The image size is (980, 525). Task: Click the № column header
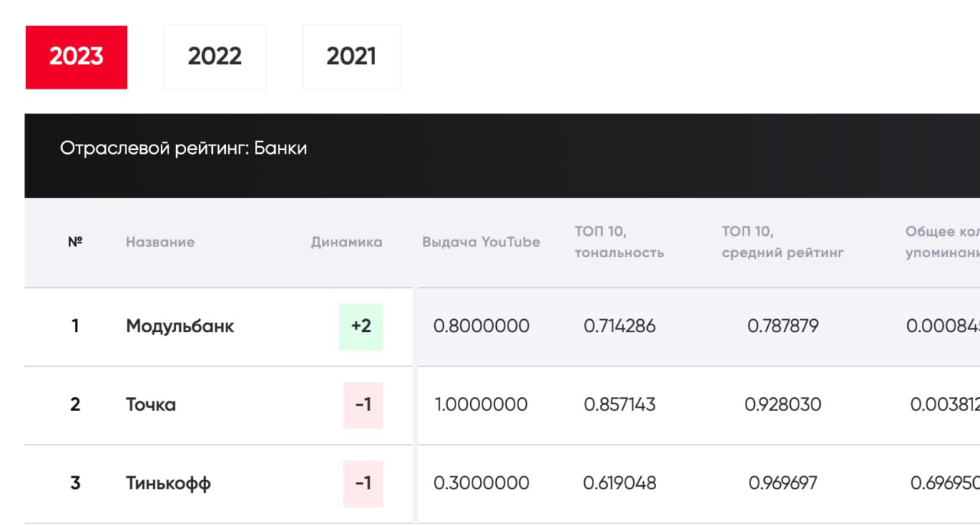(x=75, y=242)
